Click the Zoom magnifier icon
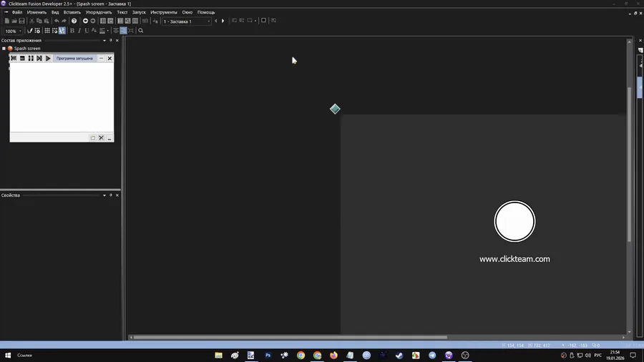The width and height of the screenshot is (644, 362). pos(141,31)
